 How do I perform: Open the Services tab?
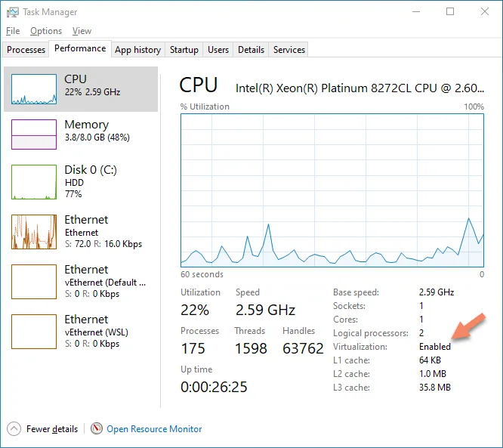point(289,50)
